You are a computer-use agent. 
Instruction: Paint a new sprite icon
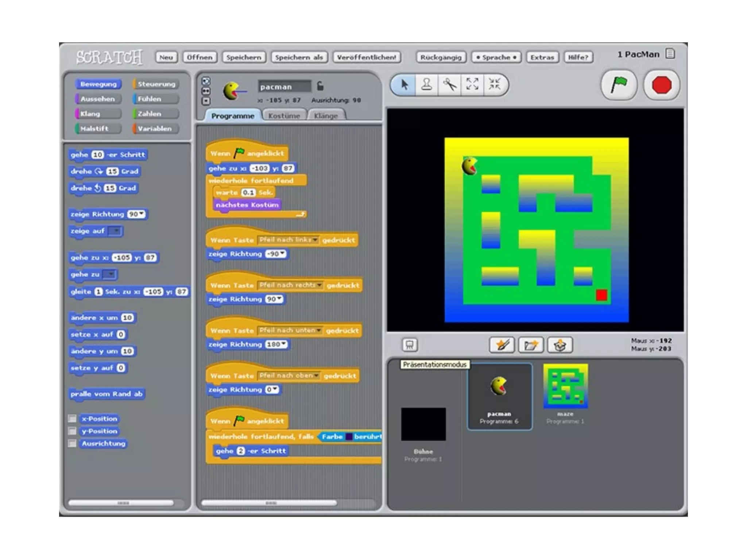tap(502, 345)
